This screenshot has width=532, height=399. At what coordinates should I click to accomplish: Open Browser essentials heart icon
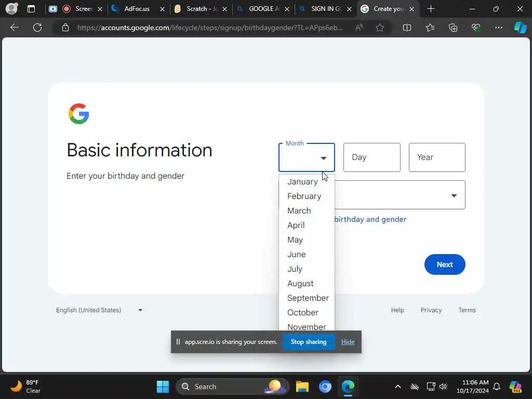(476, 28)
